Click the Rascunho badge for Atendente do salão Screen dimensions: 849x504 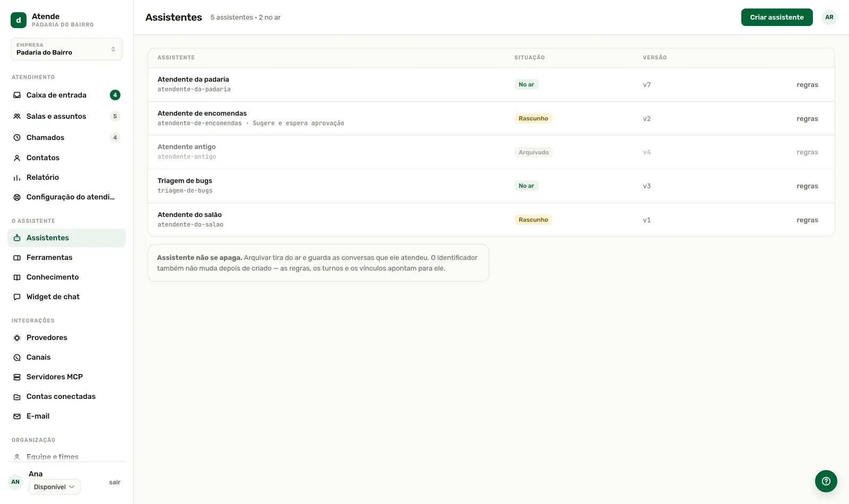tap(533, 220)
